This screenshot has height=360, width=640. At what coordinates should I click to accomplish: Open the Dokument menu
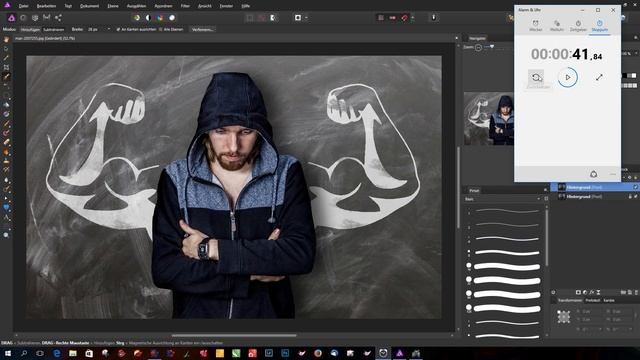(x=89, y=6)
